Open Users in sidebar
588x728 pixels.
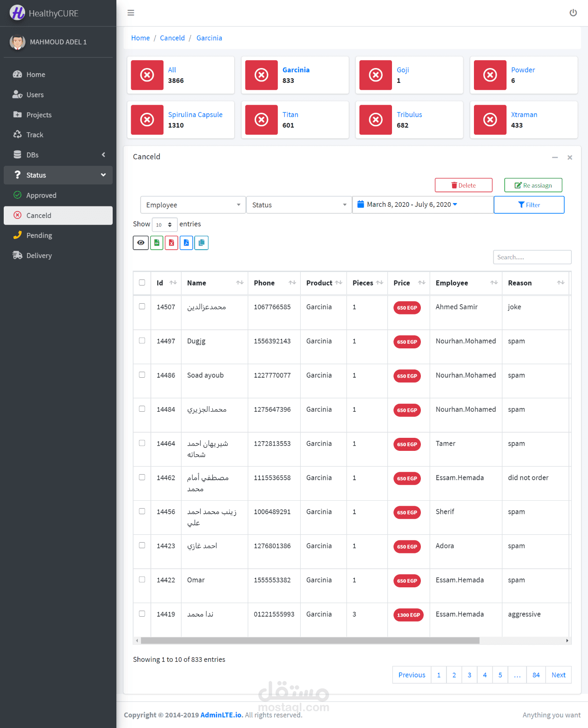(58, 95)
